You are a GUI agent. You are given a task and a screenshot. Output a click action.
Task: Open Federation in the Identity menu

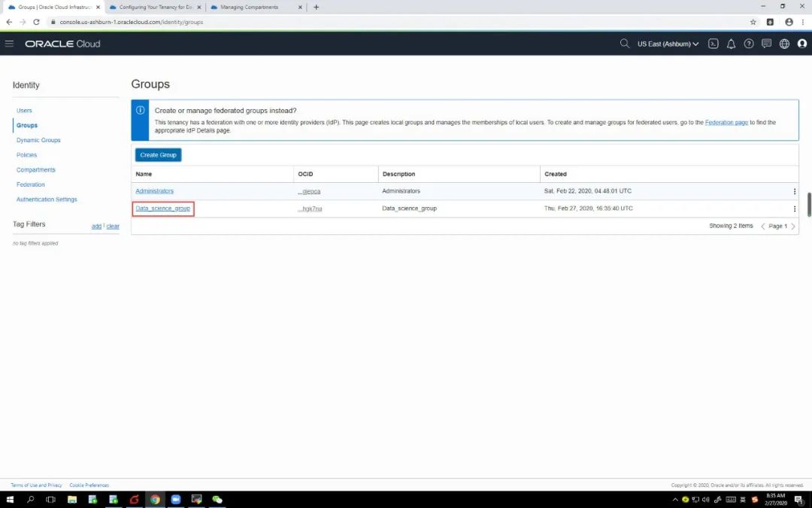[31, 184]
